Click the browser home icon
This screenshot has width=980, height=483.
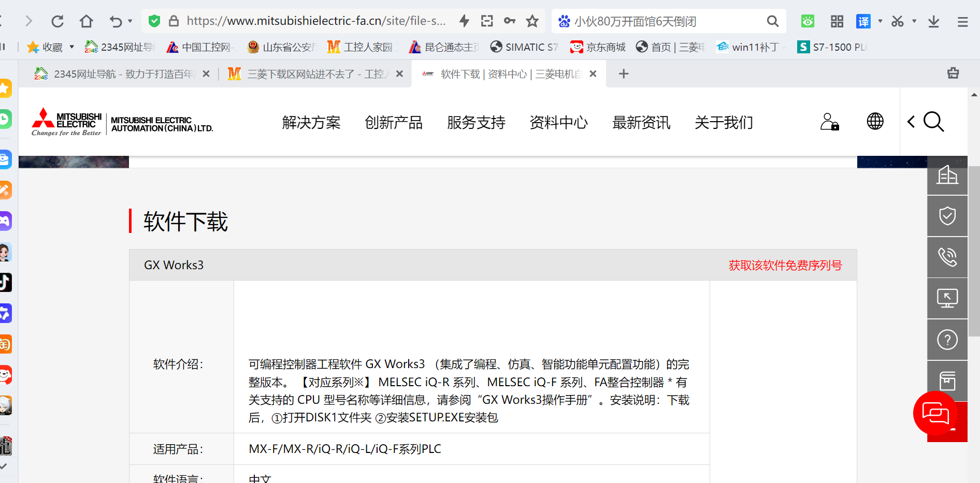click(x=86, y=21)
